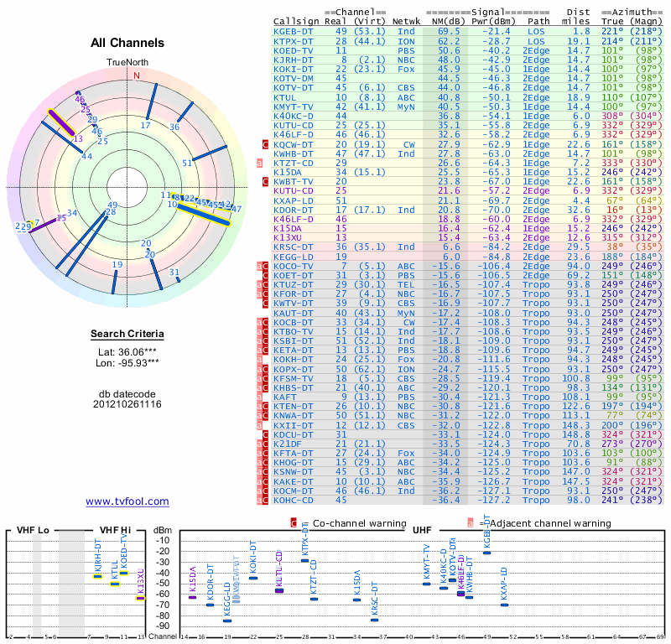Click co-channel warning badge beside KWBT-TV
Viewport: 671px width, 644px height.
265,181
